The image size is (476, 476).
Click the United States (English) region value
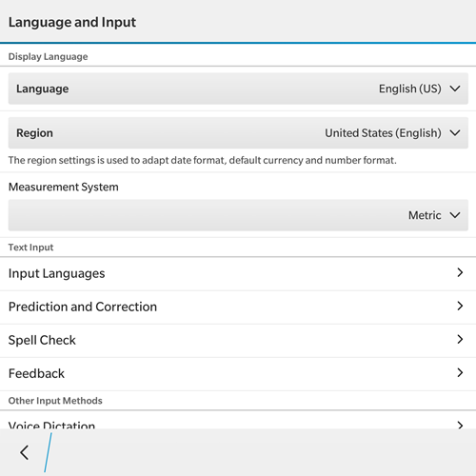click(383, 132)
